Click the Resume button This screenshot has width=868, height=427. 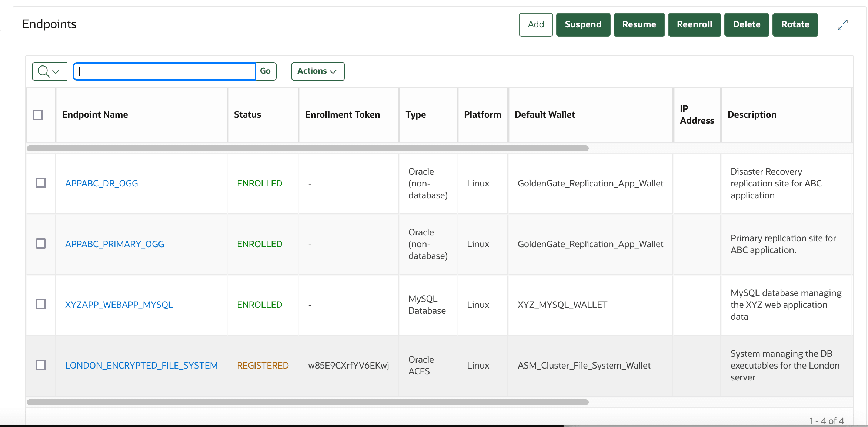(x=639, y=24)
